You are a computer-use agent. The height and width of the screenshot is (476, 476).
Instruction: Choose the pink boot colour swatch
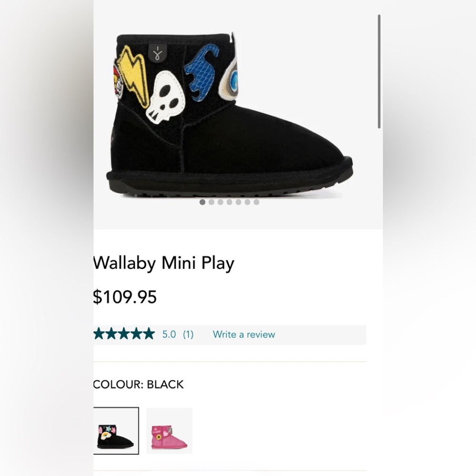tap(169, 430)
